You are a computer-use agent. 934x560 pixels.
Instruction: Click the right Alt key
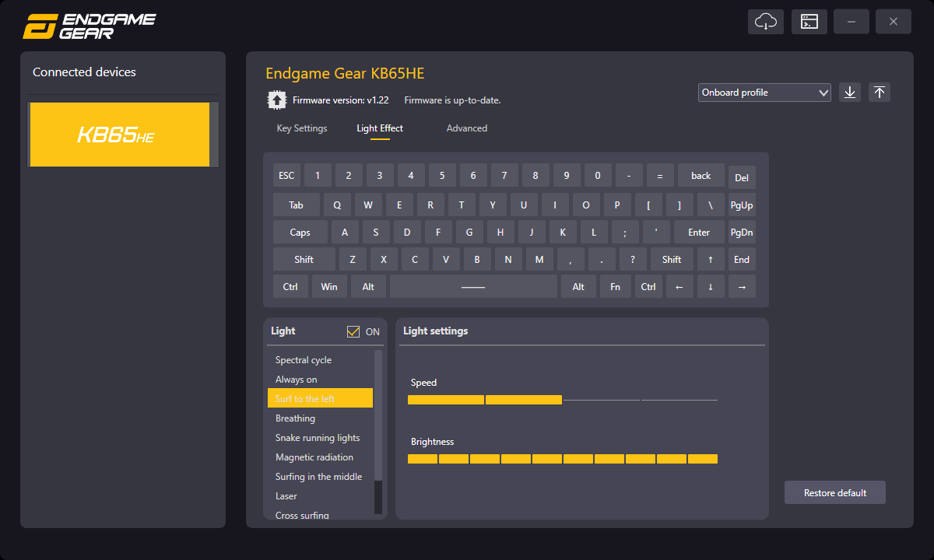[x=578, y=287]
